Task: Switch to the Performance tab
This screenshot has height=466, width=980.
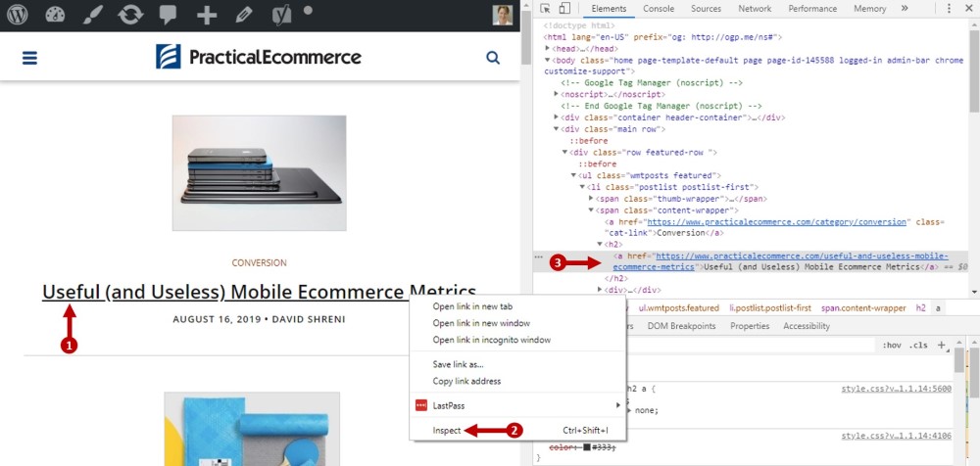Action: pos(812,9)
